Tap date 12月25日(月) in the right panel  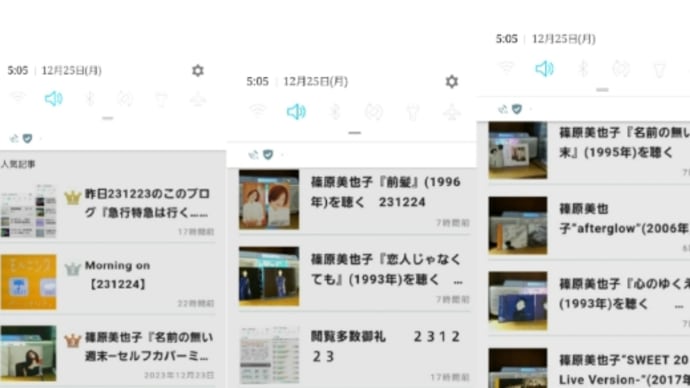point(564,39)
